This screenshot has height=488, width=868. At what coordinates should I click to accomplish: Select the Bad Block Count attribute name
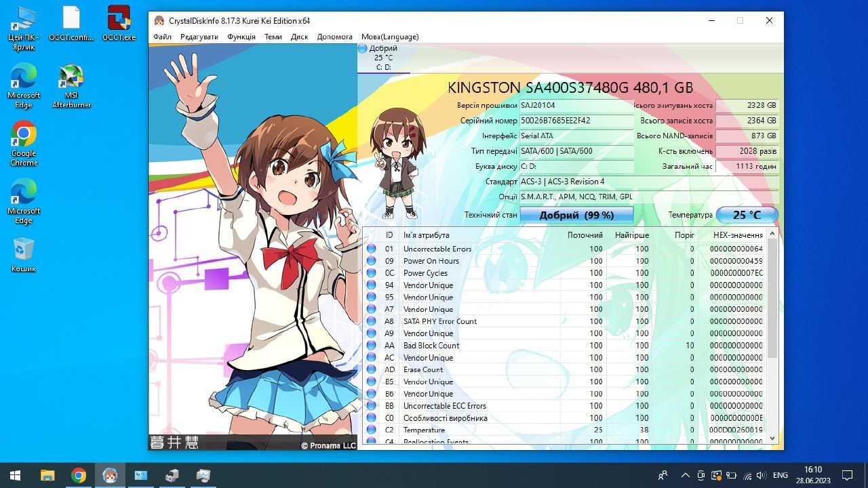(x=431, y=346)
